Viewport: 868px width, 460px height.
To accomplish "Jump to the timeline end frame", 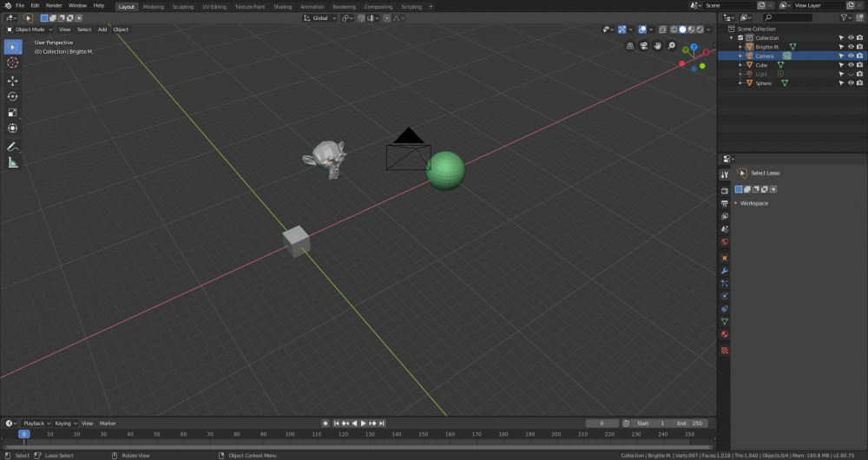I will pyautogui.click(x=381, y=424).
